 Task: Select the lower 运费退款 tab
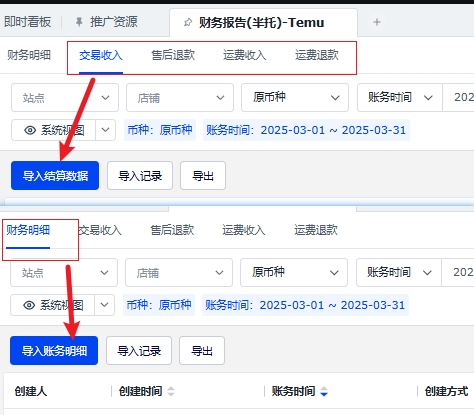pyautogui.click(x=316, y=230)
